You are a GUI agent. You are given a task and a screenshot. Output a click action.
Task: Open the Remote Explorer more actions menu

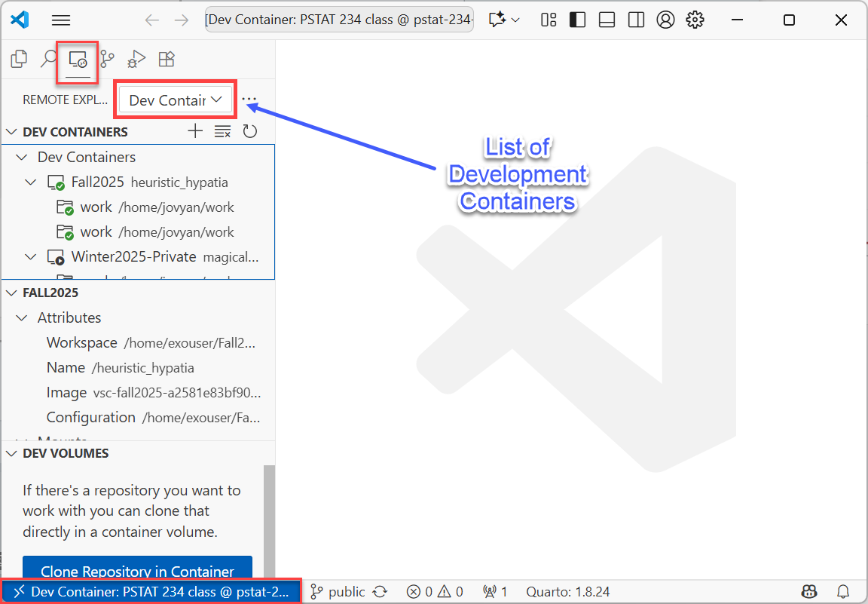pyautogui.click(x=249, y=100)
